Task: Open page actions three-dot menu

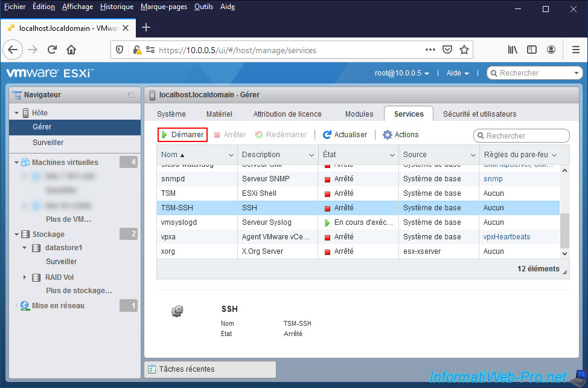Action: [430, 50]
